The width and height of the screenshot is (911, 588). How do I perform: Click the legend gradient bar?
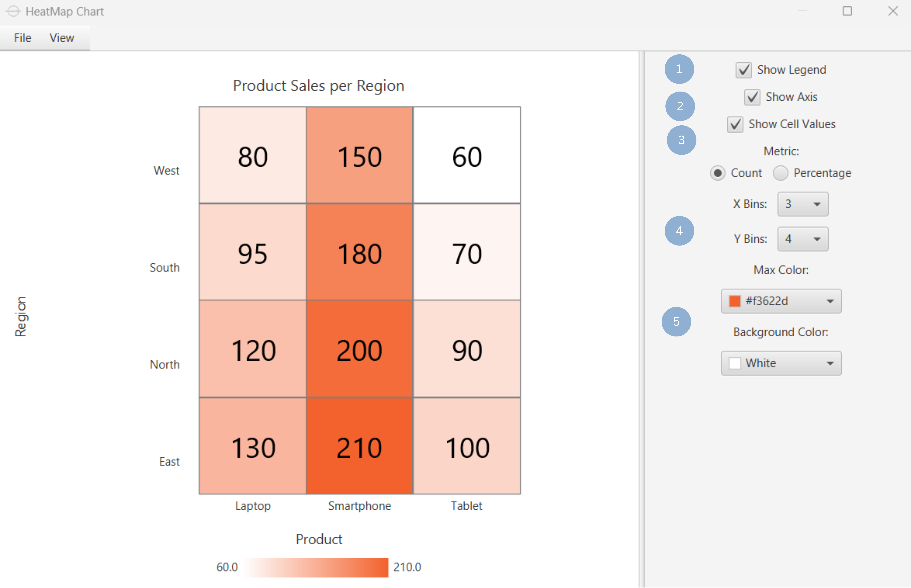coord(315,568)
